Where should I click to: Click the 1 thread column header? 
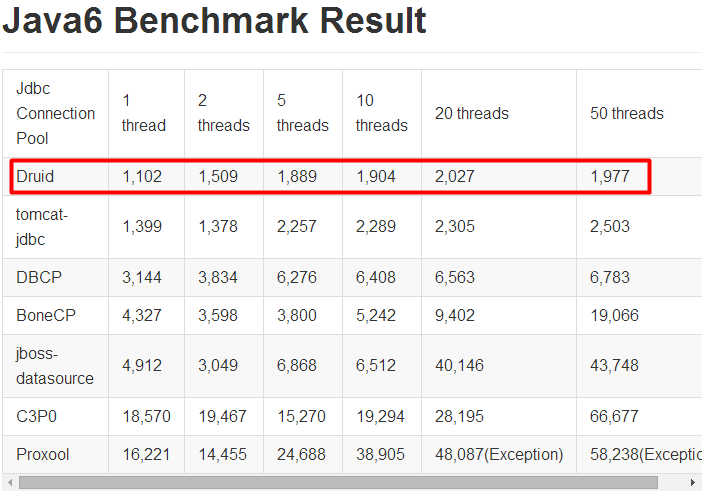click(x=144, y=113)
